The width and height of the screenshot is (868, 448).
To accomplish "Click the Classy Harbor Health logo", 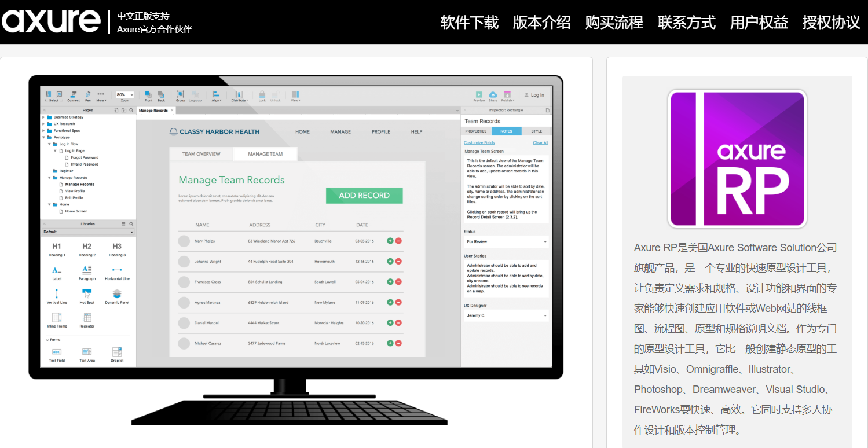I will (x=214, y=132).
